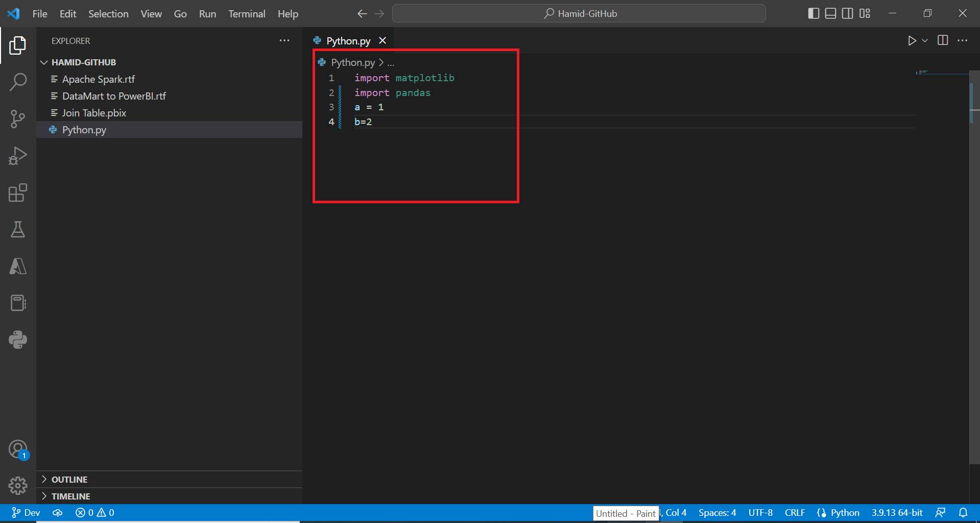Click the Hamid-GitHub command center search
The height and width of the screenshot is (523, 980).
point(579,13)
